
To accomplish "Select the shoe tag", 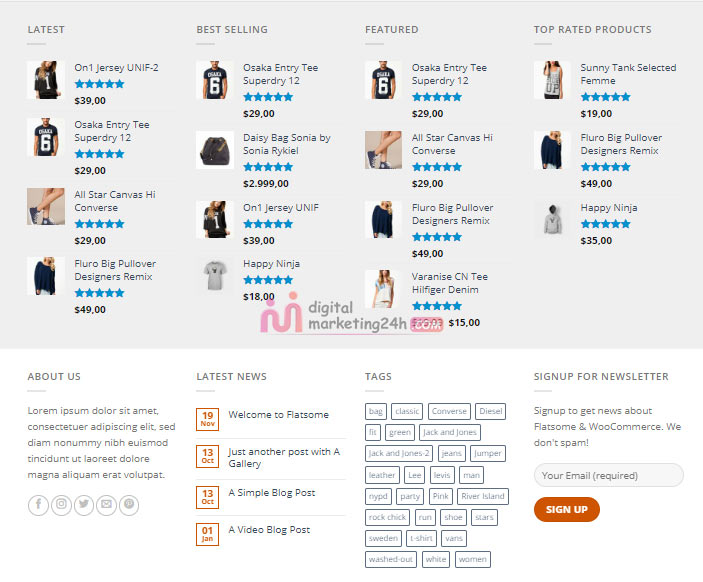I will [x=453, y=517].
